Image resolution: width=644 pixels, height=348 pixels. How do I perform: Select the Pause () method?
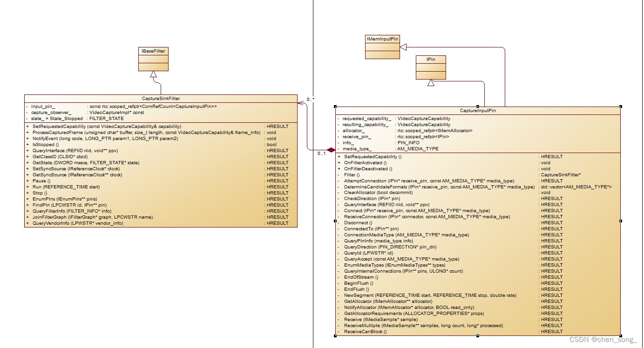pyautogui.click(x=161, y=181)
